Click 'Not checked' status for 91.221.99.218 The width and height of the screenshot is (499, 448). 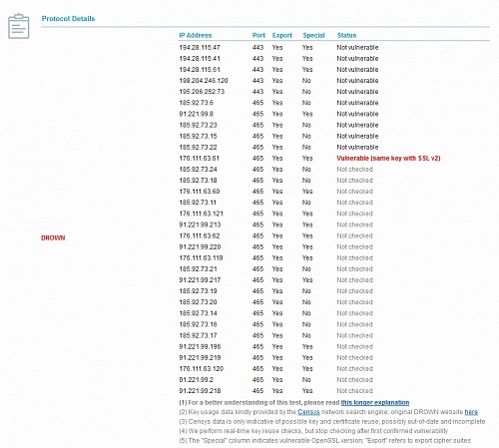(354, 391)
